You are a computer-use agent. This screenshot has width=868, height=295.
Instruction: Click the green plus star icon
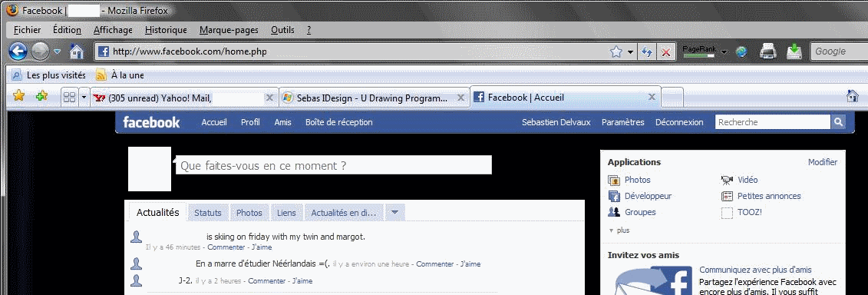(x=41, y=97)
